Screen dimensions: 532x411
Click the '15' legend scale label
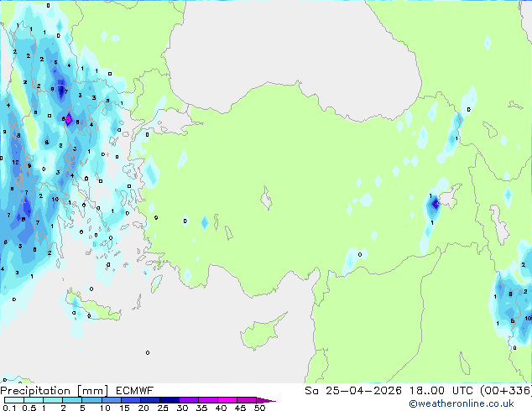[x=124, y=408]
